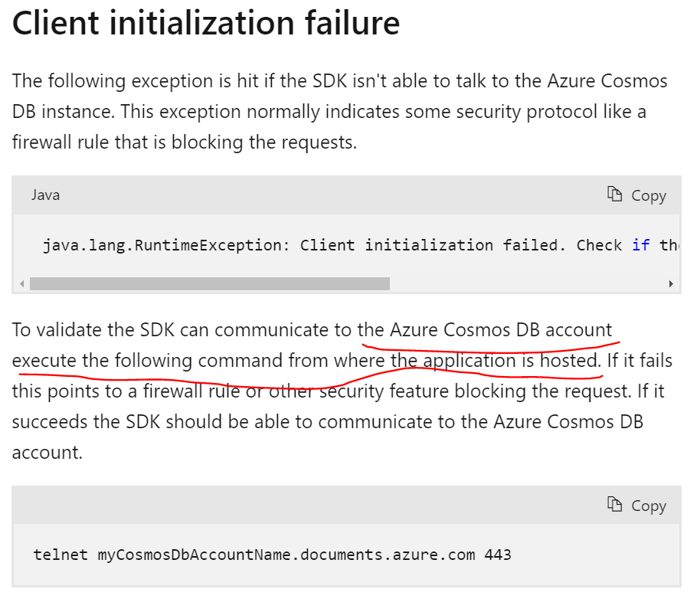Screen dimensions: 700x599
Task: Click the word telnet in the command block
Action: (x=61, y=554)
